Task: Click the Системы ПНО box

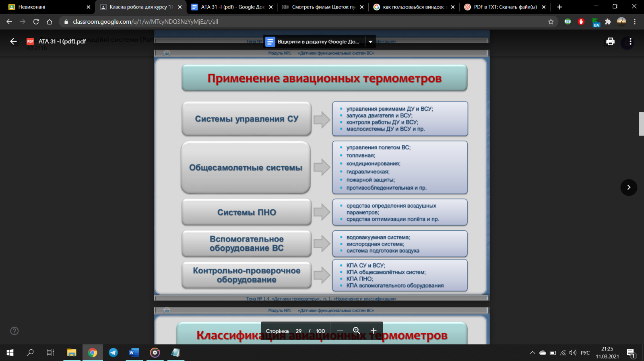Action: [x=247, y=212]
